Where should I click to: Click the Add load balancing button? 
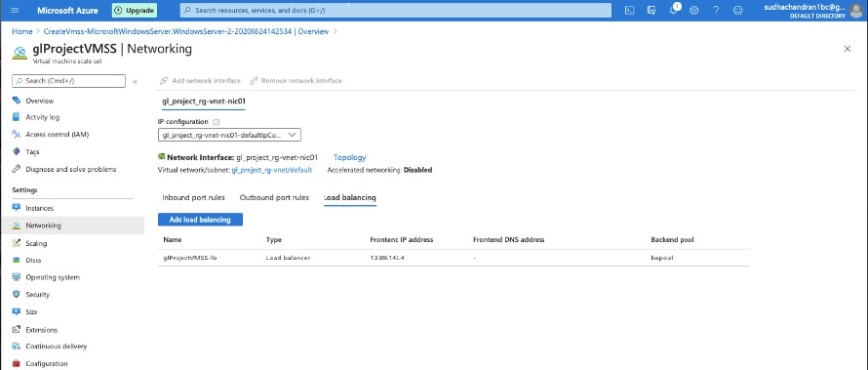coord(200,220)
